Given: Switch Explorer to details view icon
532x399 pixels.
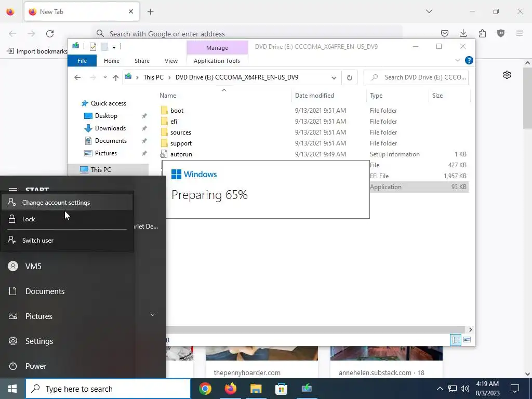Looking at the screenshot, I should click(456, 340).
